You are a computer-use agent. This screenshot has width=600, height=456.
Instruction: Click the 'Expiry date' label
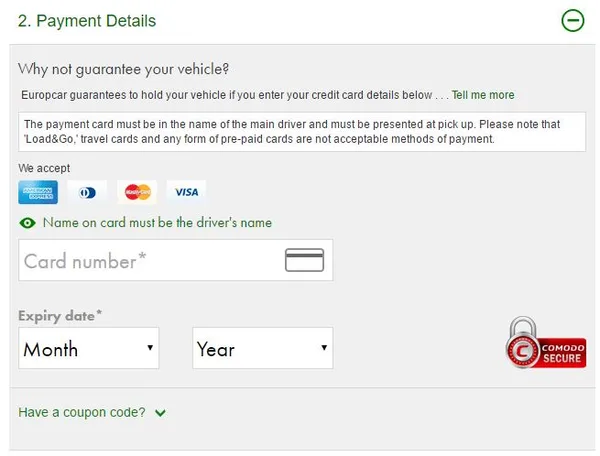tap(60, 316)
